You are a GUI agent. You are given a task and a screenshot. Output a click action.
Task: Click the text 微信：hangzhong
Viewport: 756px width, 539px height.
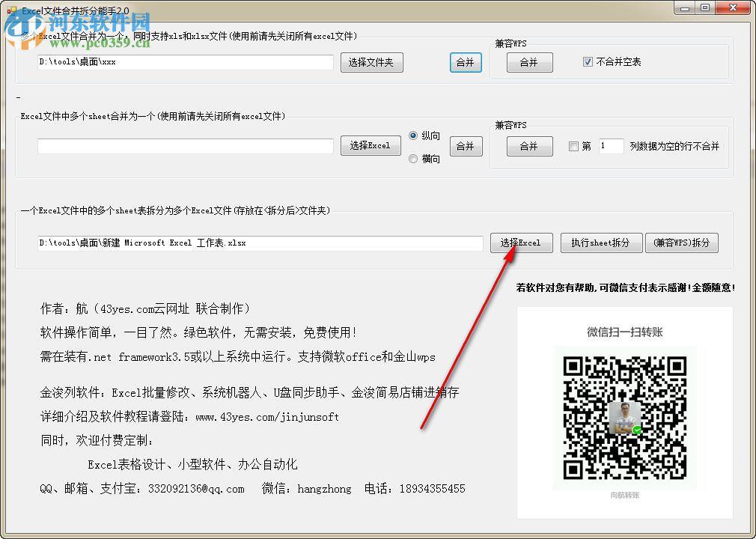tap(307, 489)
